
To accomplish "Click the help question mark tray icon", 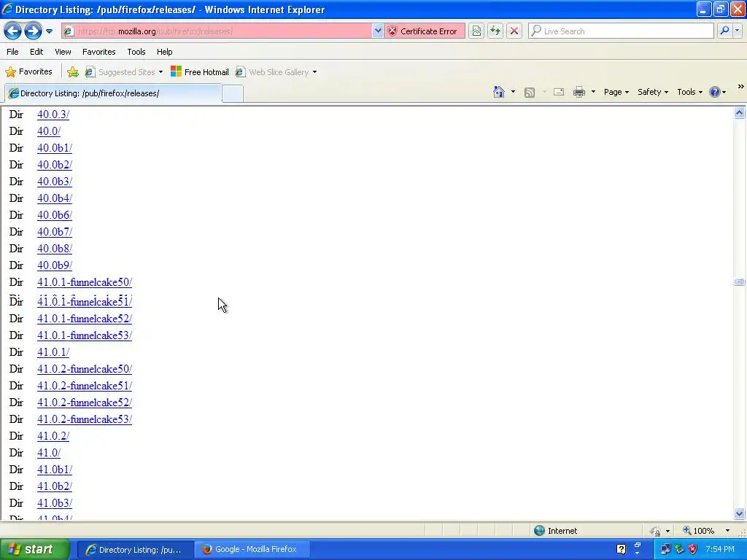I will 622,550.
